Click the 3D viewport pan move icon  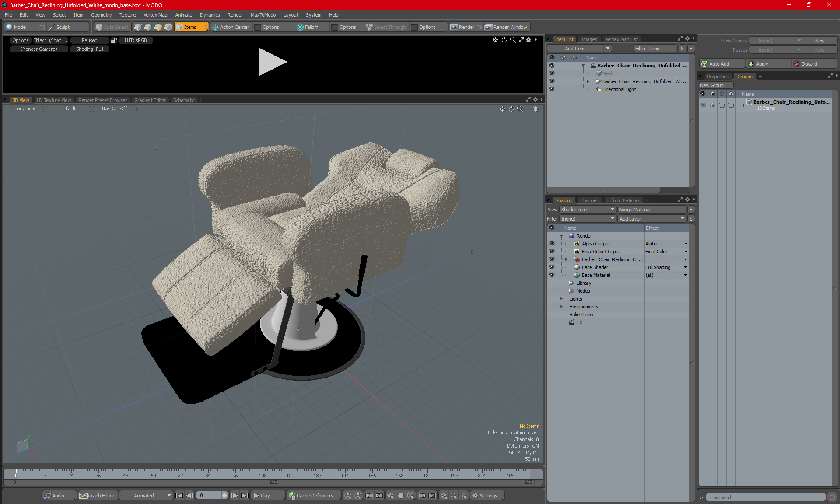502,109
